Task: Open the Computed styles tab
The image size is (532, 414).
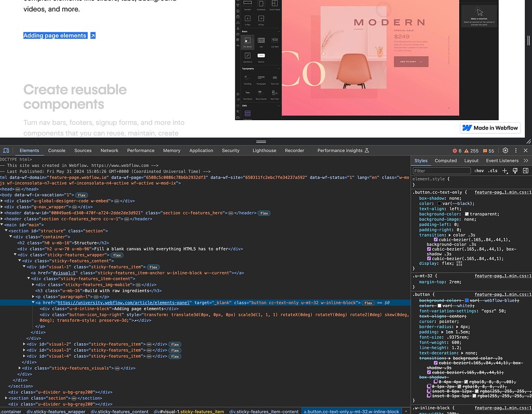Action: 446,160
